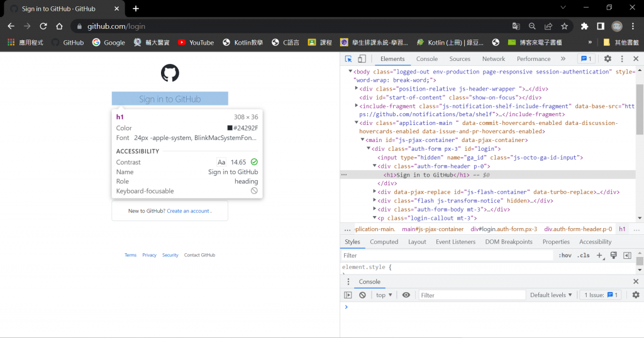Toggle the computed styles sidebar icon

pos(627,255)
